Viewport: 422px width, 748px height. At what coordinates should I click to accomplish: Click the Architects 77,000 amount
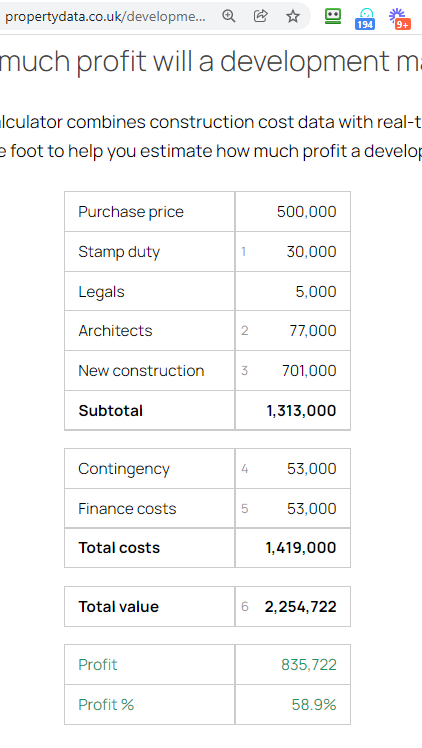pyautogui.click(x=313, y=331)
